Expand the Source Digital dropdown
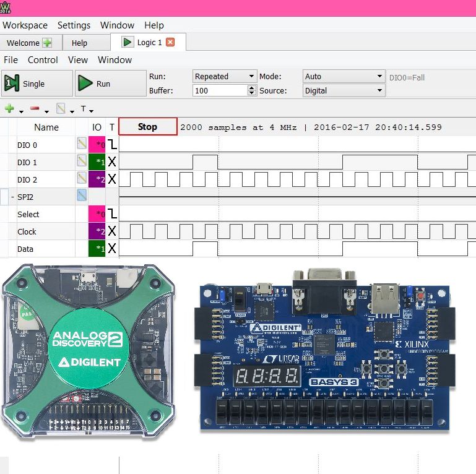The height and width of the screenshot is (474, 476). coord(344,90)
